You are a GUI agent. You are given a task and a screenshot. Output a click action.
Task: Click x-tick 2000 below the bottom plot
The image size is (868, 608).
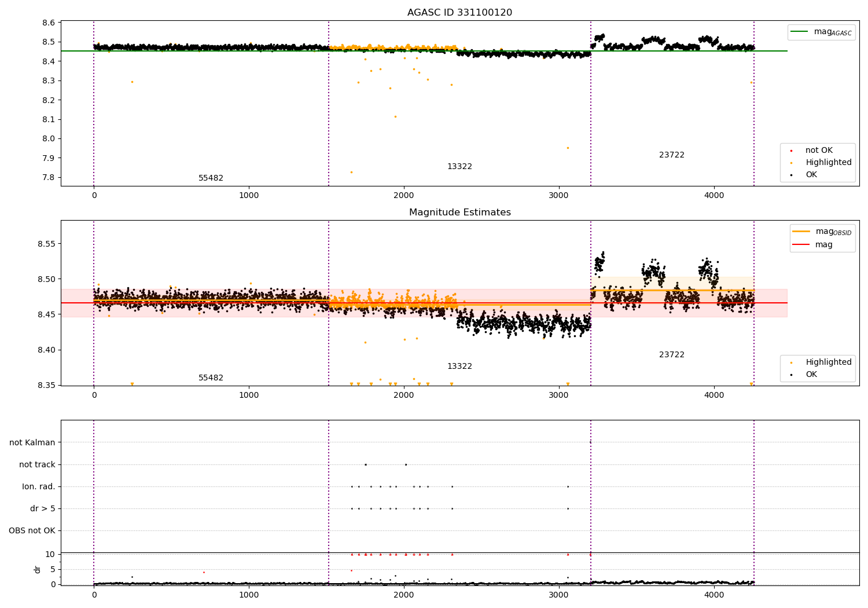(404, 595)
